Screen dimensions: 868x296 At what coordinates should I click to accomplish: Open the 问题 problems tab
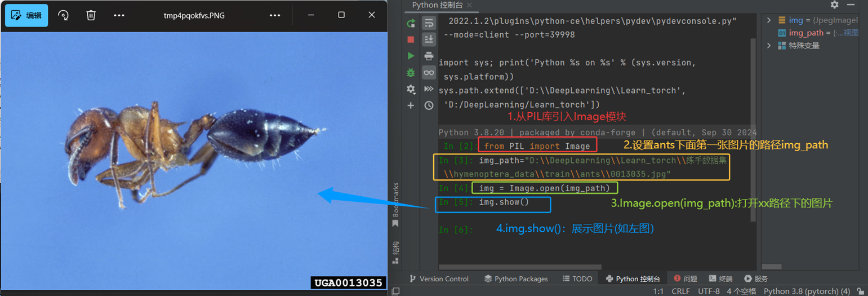click(x=686, y=279)
